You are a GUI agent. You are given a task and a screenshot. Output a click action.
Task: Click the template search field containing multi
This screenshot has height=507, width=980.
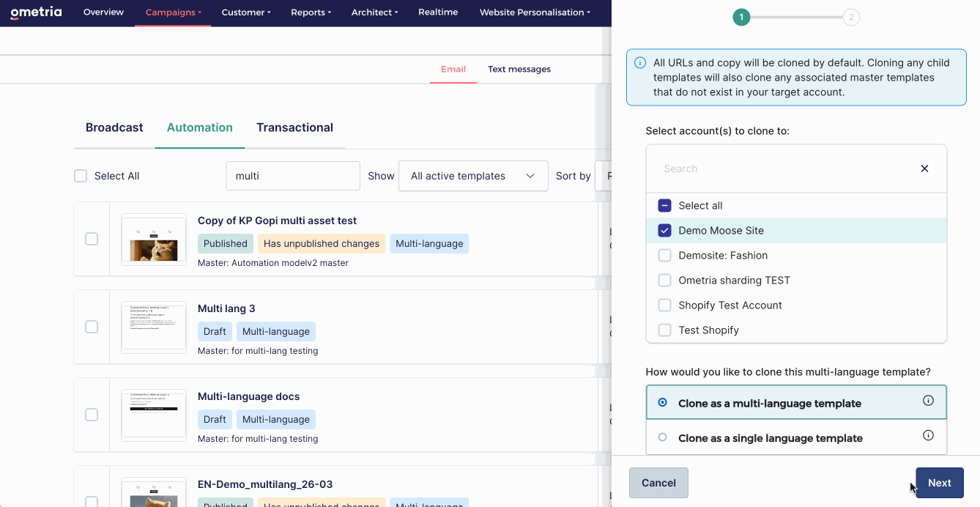(293, 176)
